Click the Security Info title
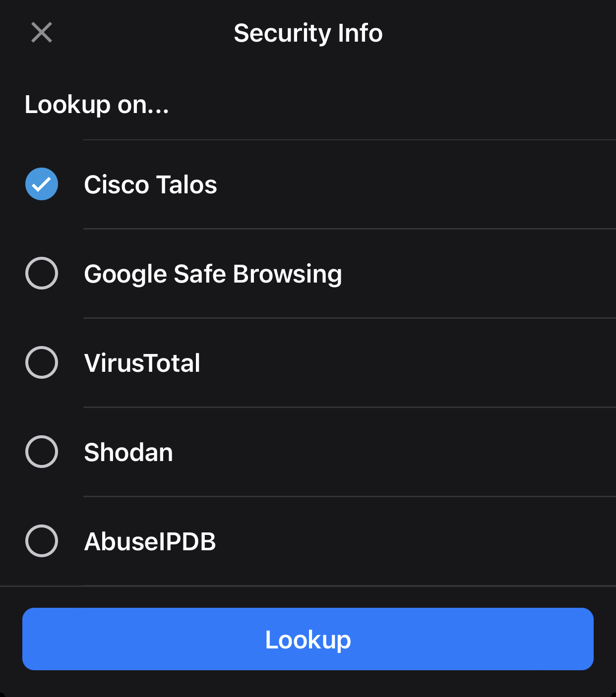 coord(308,33)
